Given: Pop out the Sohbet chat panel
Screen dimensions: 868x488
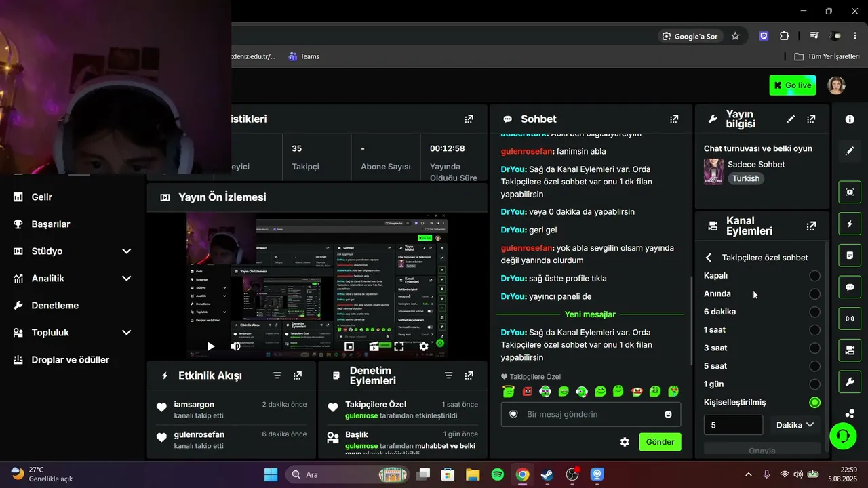Looking at the screenshot, I should click(x=674, y=119).
